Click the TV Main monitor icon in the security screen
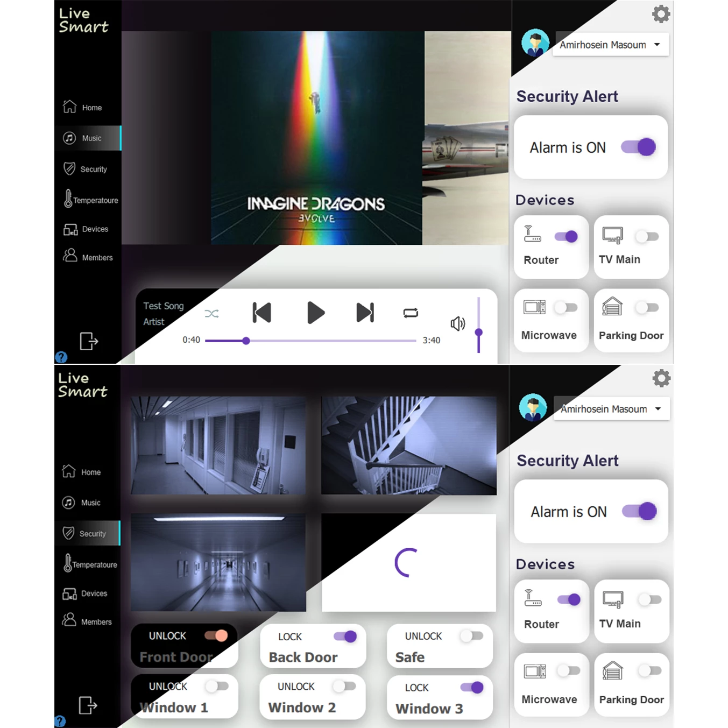This screenshot has height=728, width=728. tap(613, 599)
